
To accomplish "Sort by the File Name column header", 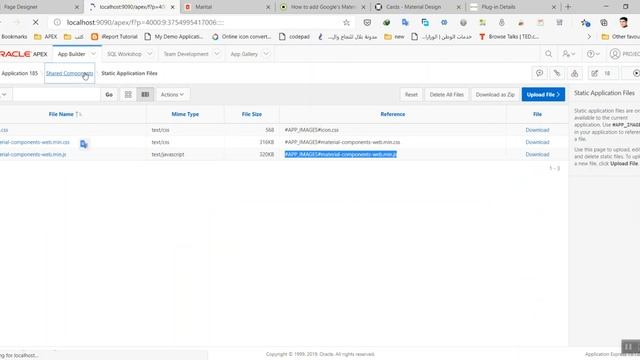I will click(61, 114).
